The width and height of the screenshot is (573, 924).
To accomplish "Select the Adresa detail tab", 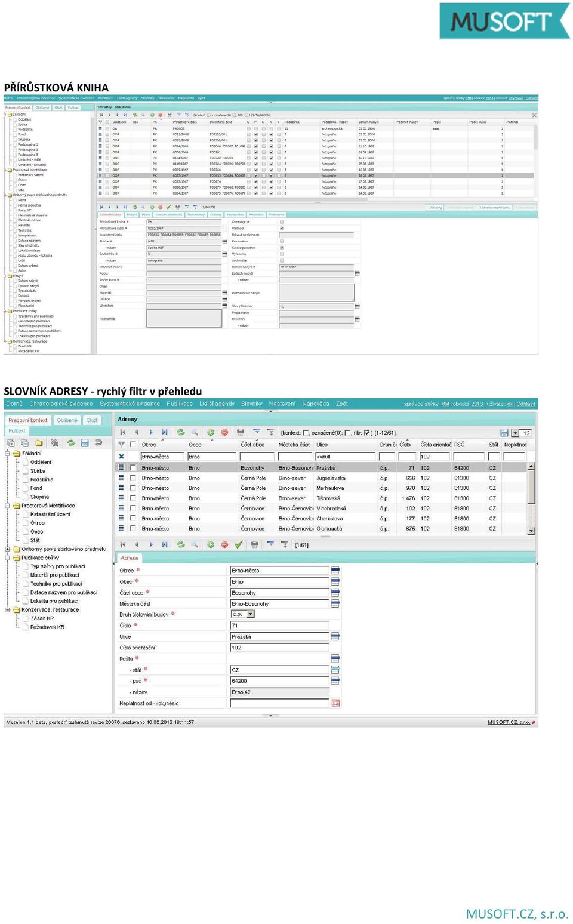I will (x=130, y=558).
